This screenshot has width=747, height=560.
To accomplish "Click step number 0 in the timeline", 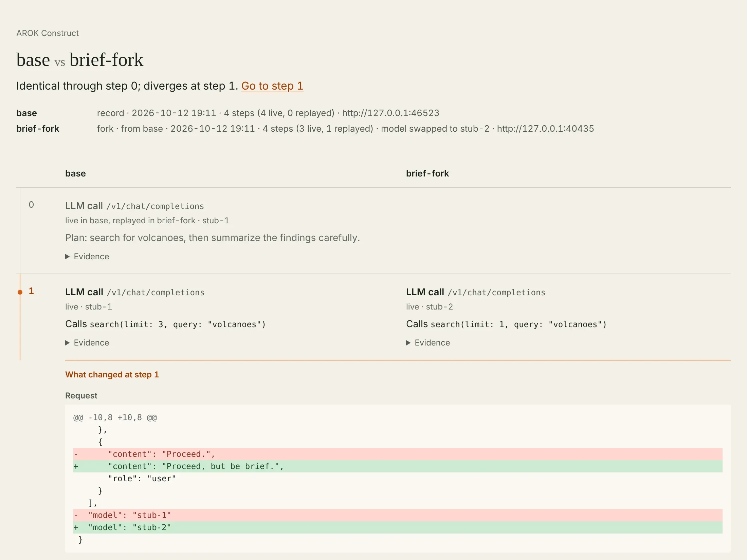I will [x=31, y=205].
